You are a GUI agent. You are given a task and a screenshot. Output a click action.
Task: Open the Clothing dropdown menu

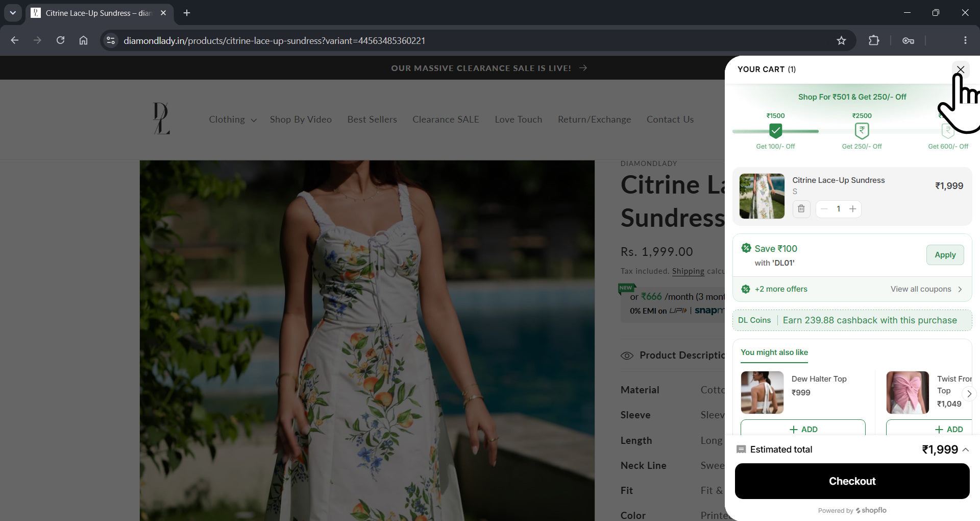click(232, 120)
